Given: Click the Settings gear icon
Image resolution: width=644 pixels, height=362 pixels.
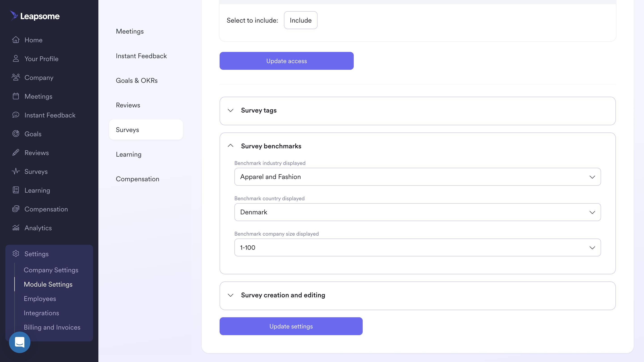Looking at the screenshot, I should click(x=16, y=253).
